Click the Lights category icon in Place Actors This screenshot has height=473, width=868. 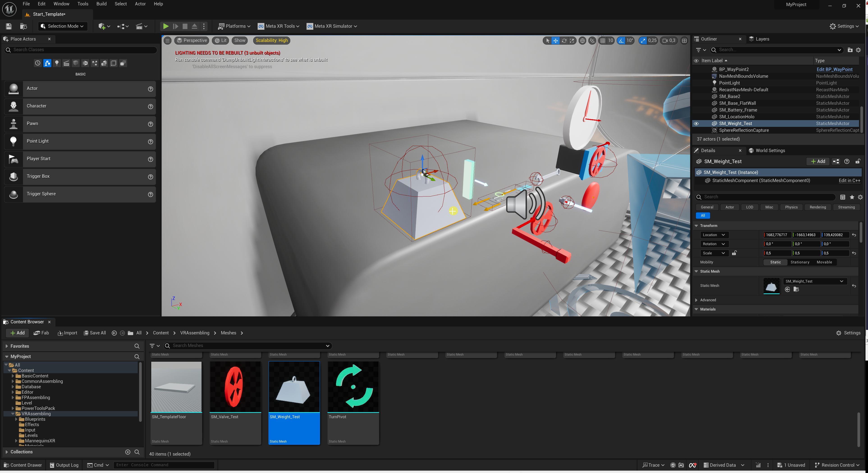(x=57, y=63)
